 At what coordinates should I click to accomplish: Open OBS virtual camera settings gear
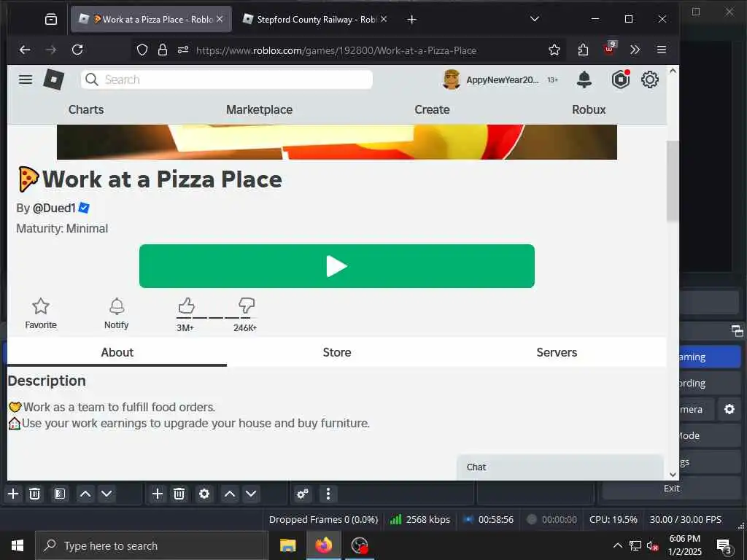729,409
